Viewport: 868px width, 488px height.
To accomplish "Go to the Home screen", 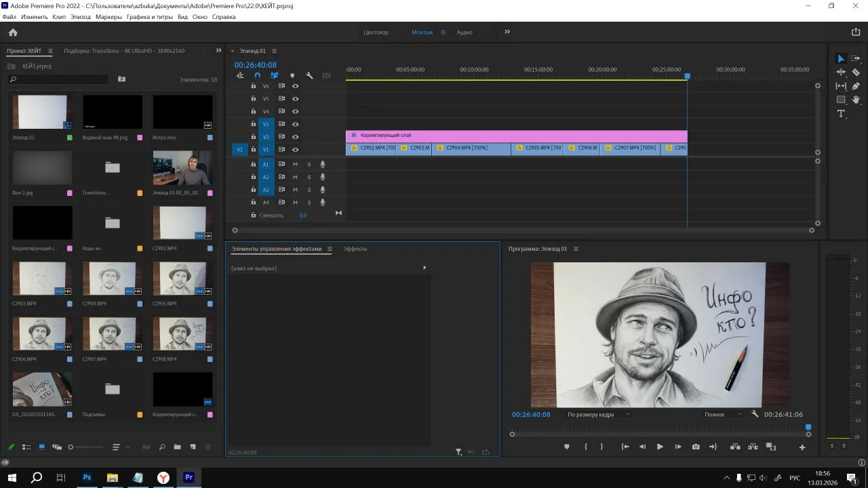I will [13, 32].
